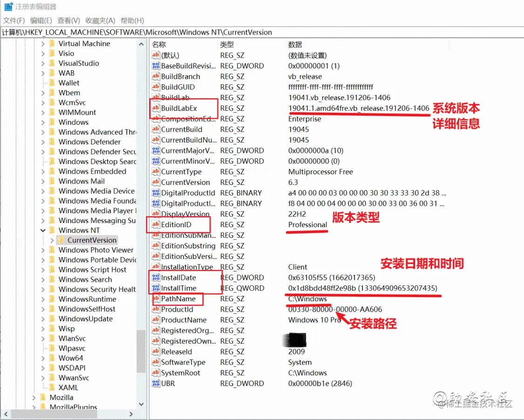524x420 pixels.
Task: Click the Registry Editor title bar icon
Action: 8,7
